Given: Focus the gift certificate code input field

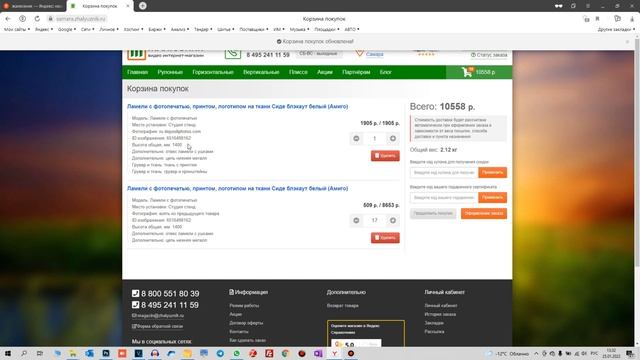Looking at the screenshot, I should (444, 198).
